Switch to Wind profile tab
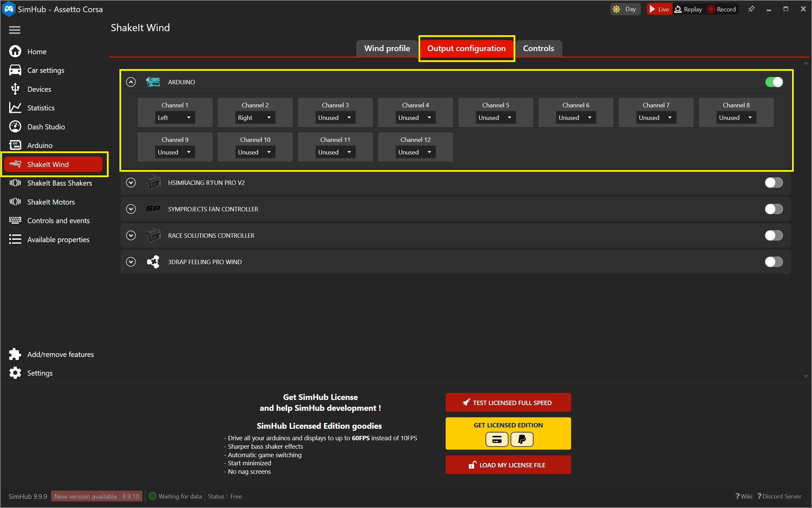The image size is (812, 508). 387,48
